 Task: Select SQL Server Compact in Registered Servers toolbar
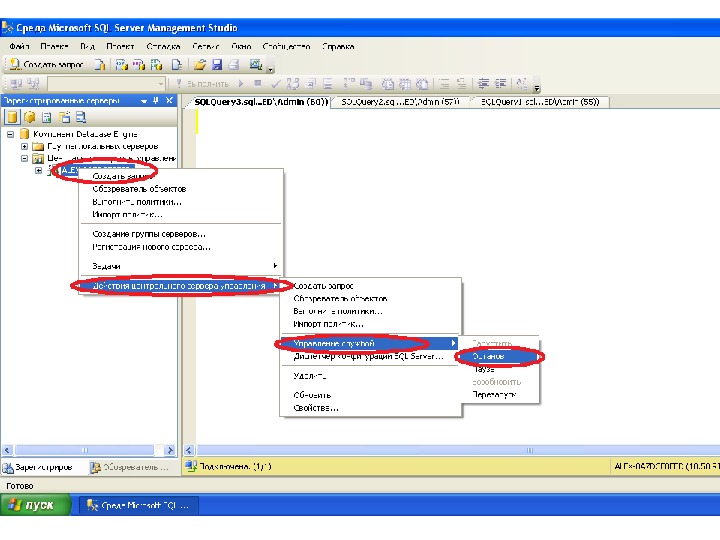point(64,118)
